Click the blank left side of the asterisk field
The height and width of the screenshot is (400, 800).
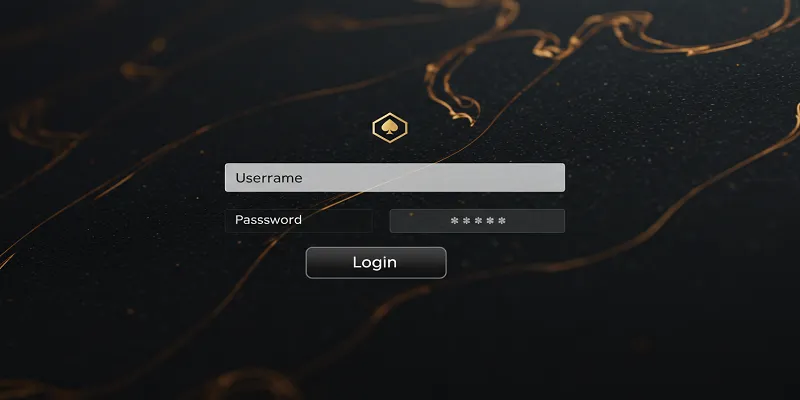[418, 221]
